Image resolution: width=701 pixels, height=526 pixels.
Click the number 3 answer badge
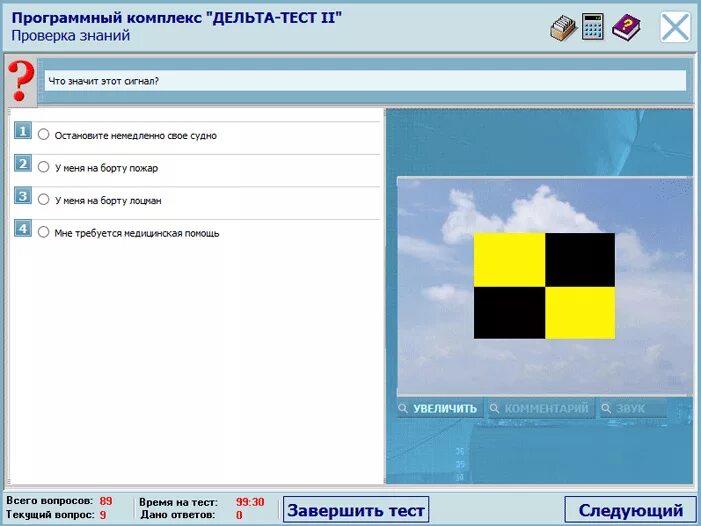[x=23, y=196]
